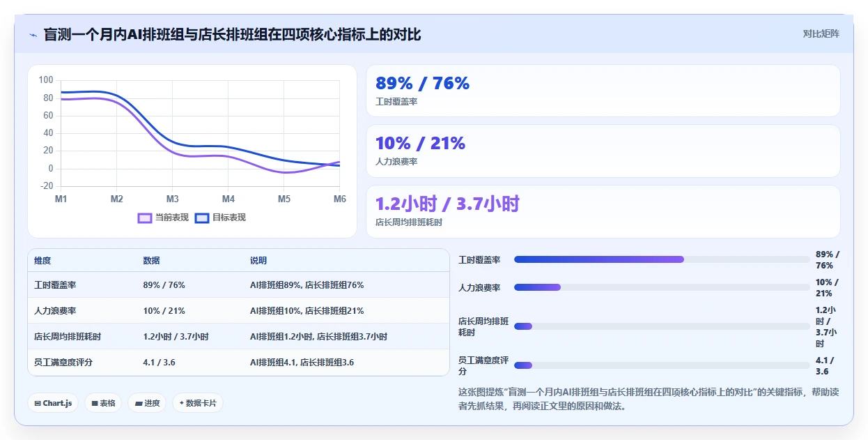The image size is (868, 440).
Task: Click the M3 axis label on chart
Action: [173, 199]
